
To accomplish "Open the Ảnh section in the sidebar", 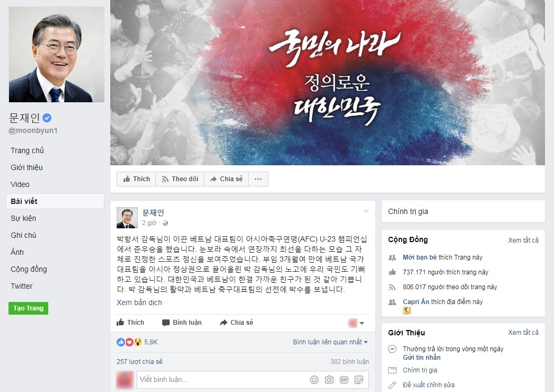I will point(17,252).
